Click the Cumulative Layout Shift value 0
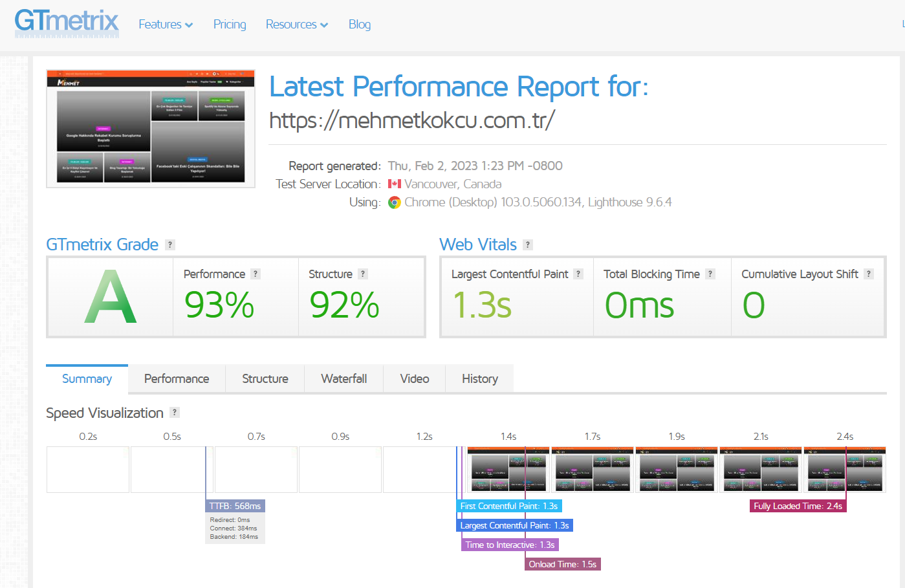Viewport: 905px width, 588px height. pos(754,305)
